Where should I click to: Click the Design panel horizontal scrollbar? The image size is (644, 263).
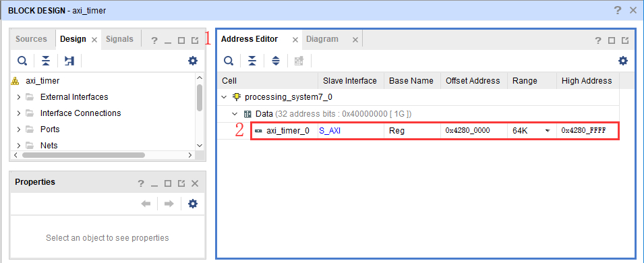click(x=84, y=155)
